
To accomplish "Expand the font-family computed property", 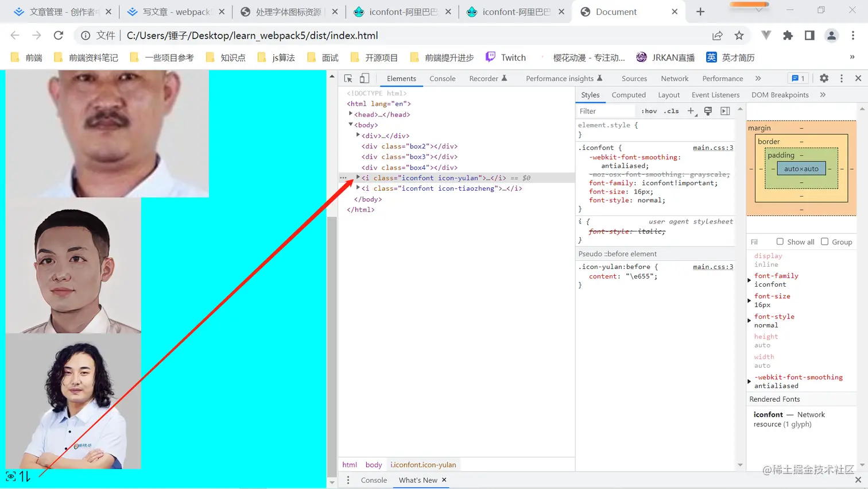I will [749, 280].
